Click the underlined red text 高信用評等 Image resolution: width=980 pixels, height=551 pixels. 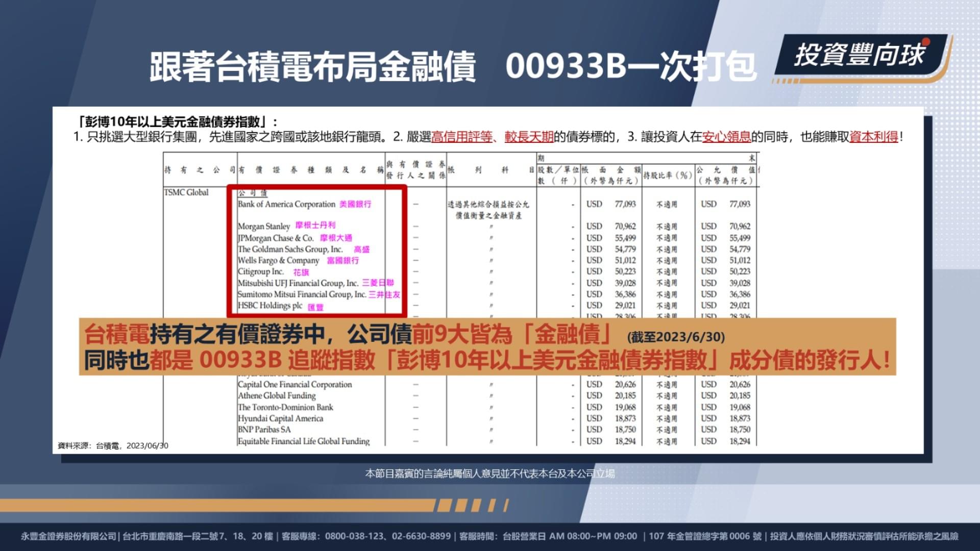coord(462,137)
